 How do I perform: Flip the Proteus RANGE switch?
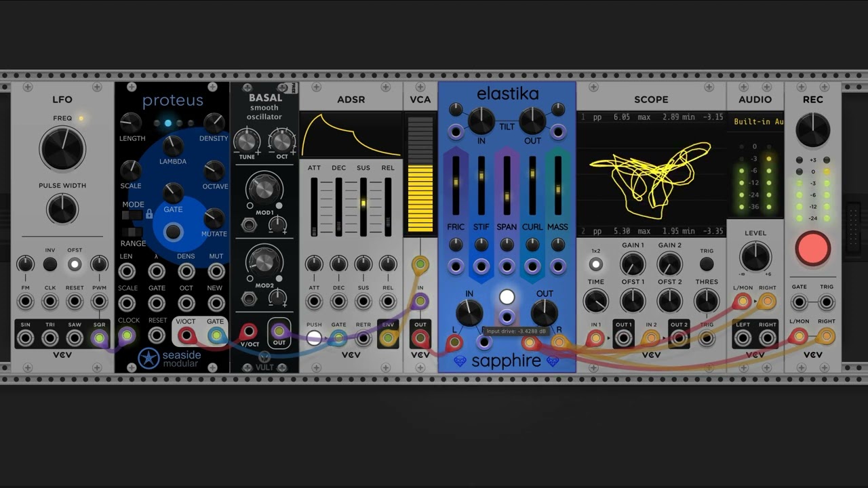pos(132,232)
